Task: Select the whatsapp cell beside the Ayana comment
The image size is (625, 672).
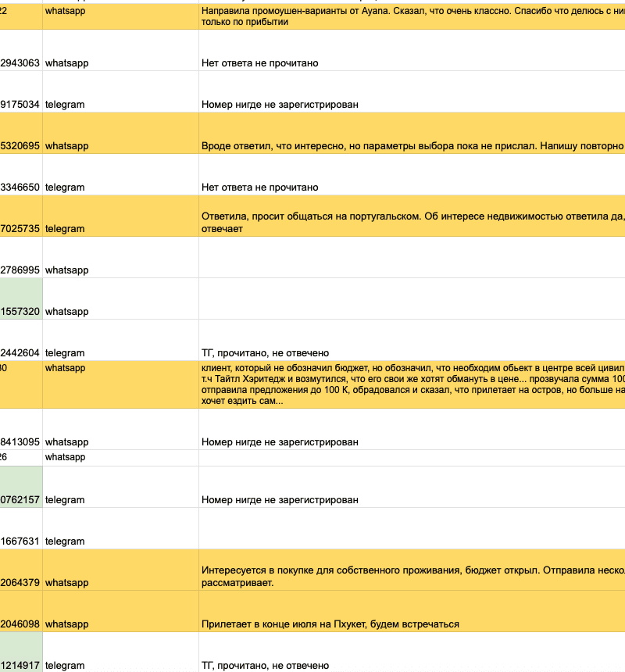Action: coord(120,16)
